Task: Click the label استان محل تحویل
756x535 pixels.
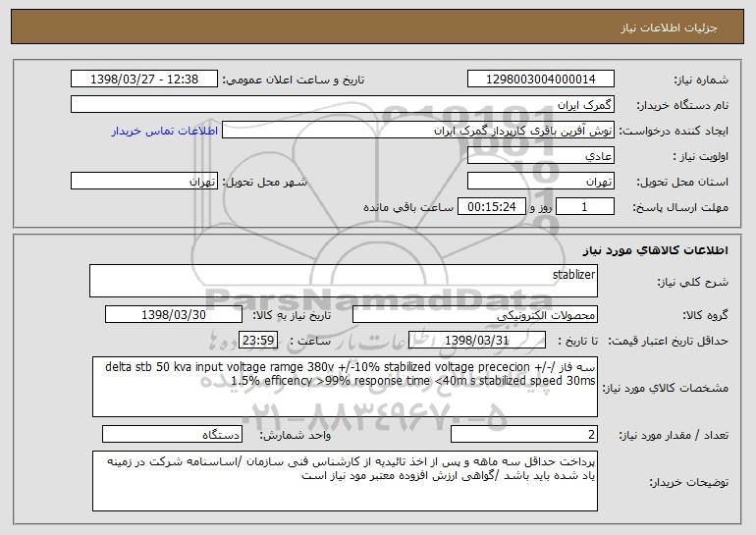Action: (x=682, y=182)
